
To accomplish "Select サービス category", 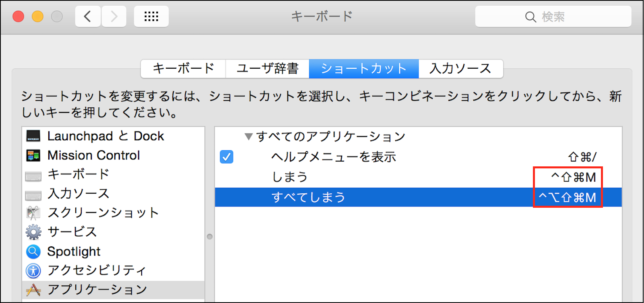I will (x=114, y=232).
